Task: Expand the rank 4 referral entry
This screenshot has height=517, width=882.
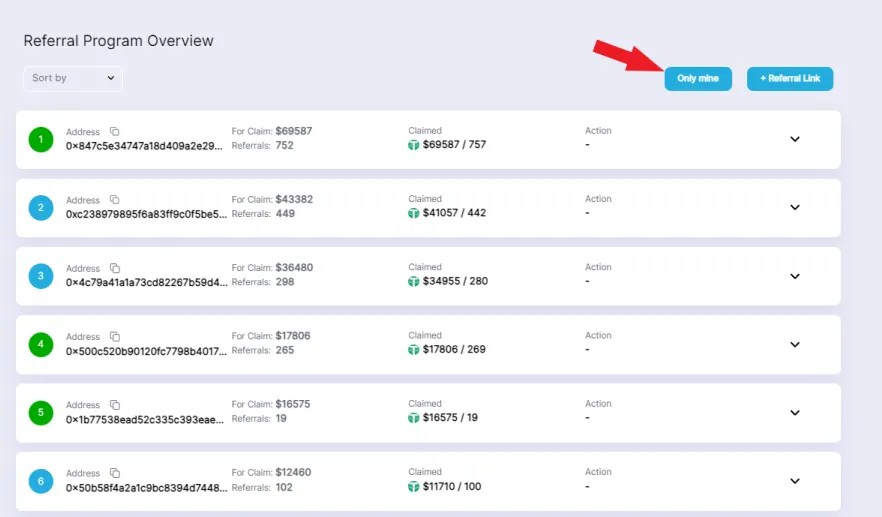Action: point(795,344)
